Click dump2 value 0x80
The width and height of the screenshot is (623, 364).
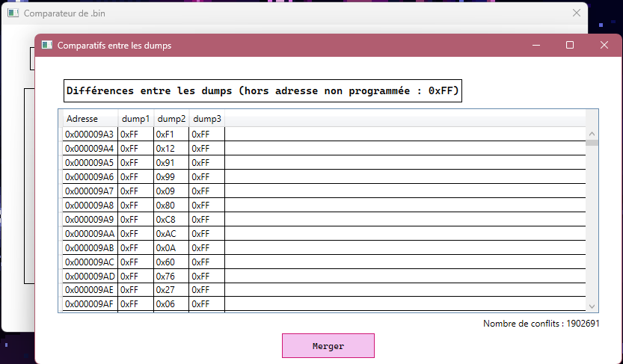pyautogui.click(x=165, y=206)
